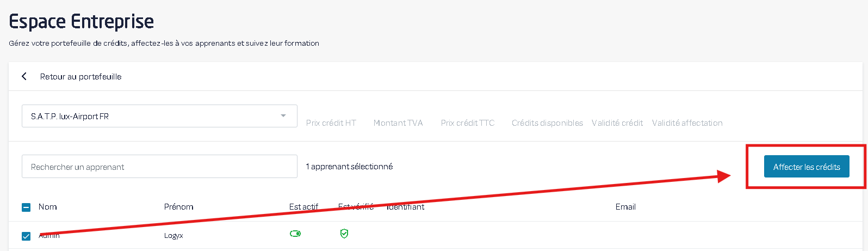Focus the Rechercher un apprenant search field
Image resolution: width=868 pixels, height=251 pixels.
[x=159, y=167]
